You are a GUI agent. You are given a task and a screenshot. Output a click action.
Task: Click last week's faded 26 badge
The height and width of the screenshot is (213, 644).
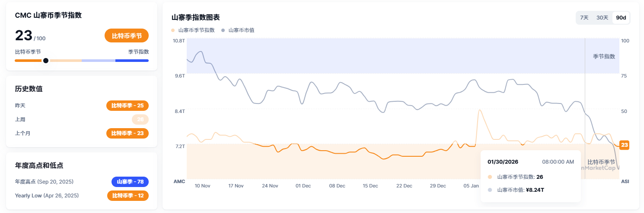140,119
